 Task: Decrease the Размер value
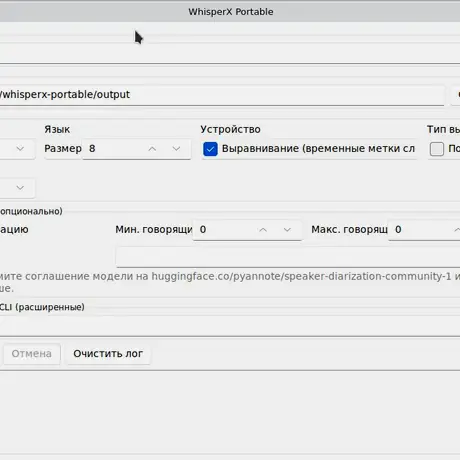point(176,149)
